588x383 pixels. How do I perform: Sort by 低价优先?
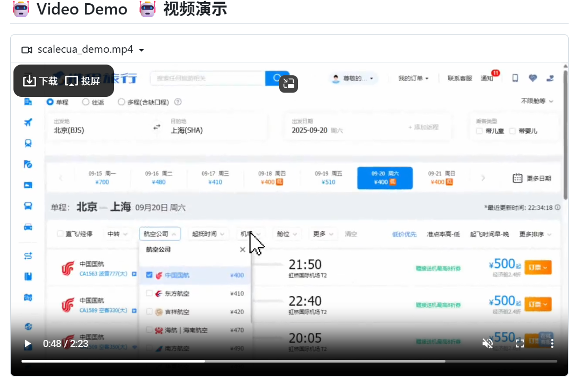(404, 234)
